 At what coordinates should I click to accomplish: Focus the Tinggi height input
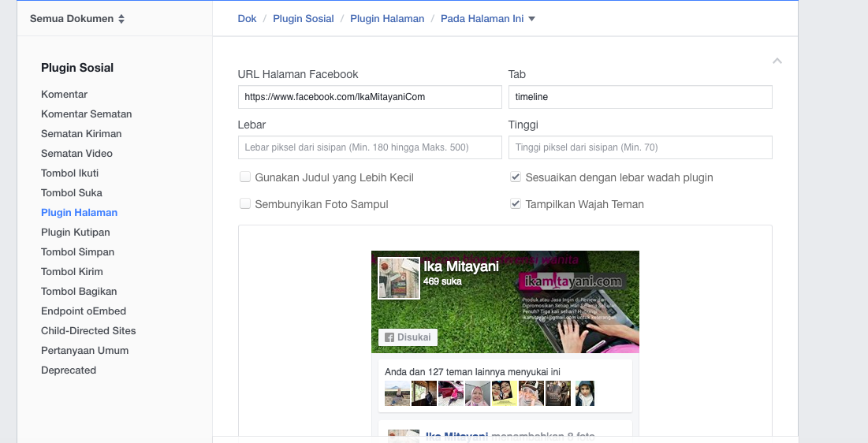[x=640, y=147]
